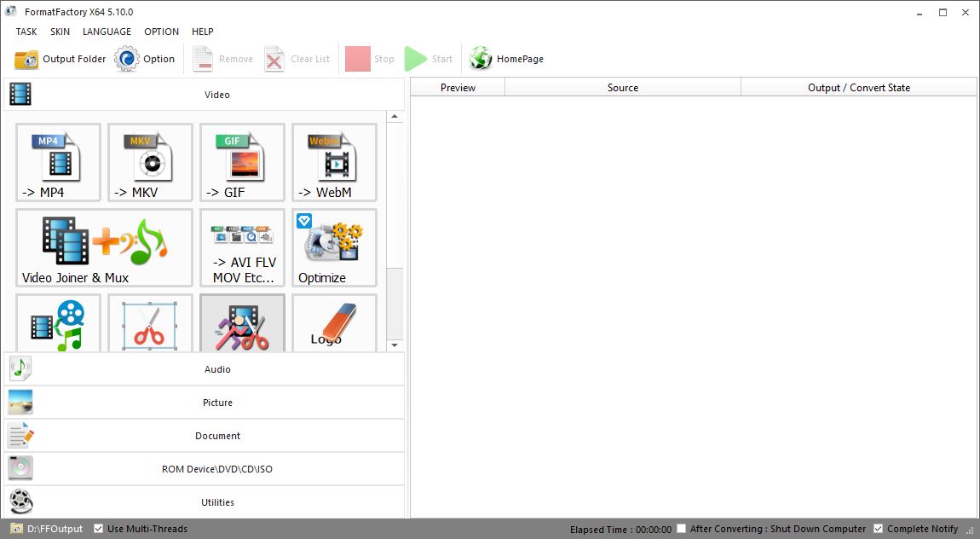Image resolution: width=980 pixels, height=539 pixels.
Task: Click the Elapsed Time 00:00:00 text
Action: (x=620, y=530)
